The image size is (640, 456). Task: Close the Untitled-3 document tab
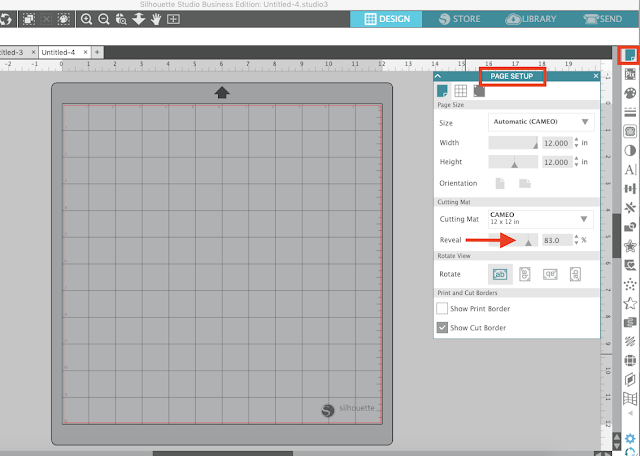(x=33, y=52)
